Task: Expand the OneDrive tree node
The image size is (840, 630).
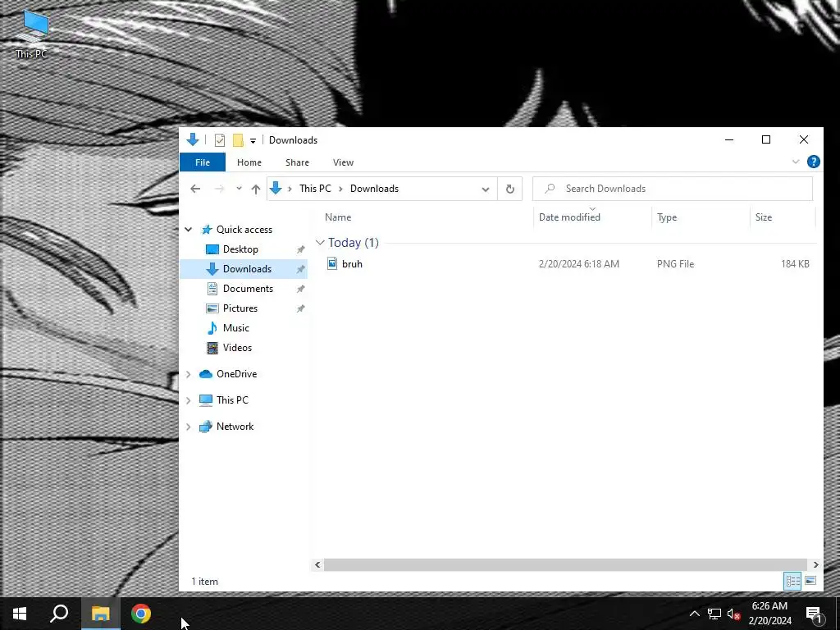Action: 189,374
